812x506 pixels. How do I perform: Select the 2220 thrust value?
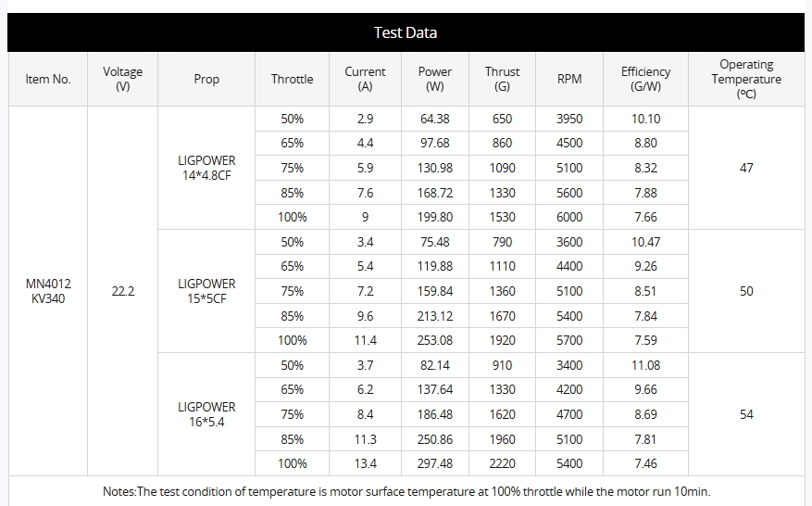(502, 463)
